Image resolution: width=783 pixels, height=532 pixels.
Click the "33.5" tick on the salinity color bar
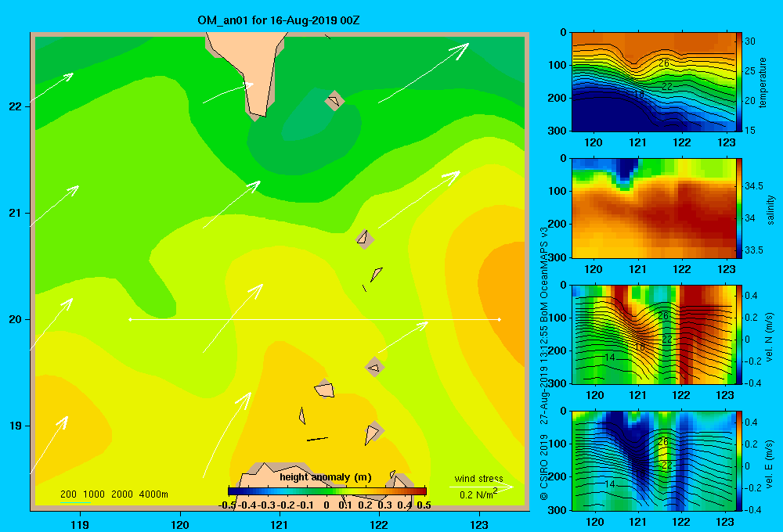[x=754, y=250]
